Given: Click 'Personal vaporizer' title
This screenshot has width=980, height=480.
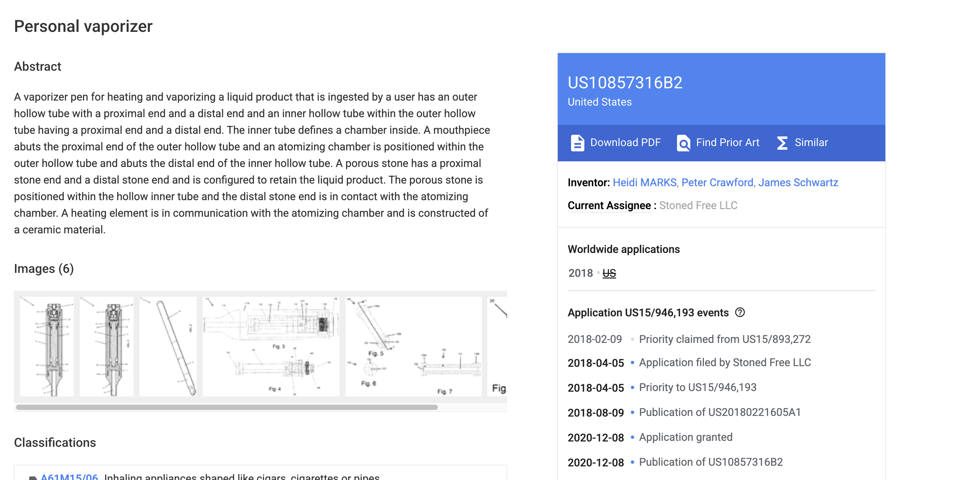Looking at the screenshot, I should pyautogui.click(x=83, y=26).
